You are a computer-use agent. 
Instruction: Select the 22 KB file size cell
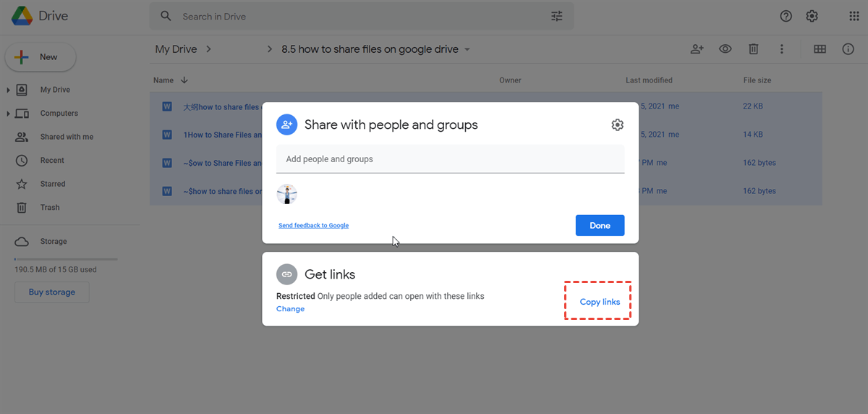752,106
